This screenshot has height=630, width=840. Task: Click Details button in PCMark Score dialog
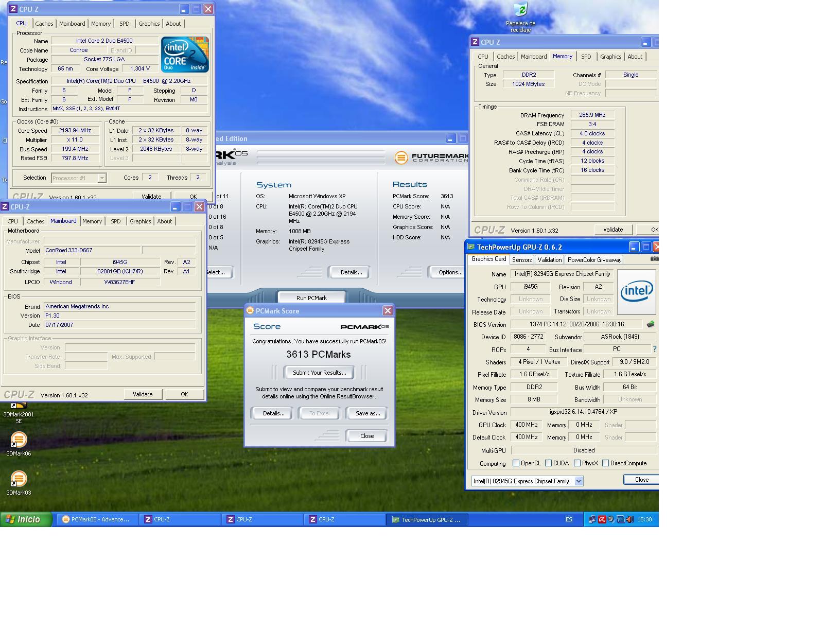273,413
